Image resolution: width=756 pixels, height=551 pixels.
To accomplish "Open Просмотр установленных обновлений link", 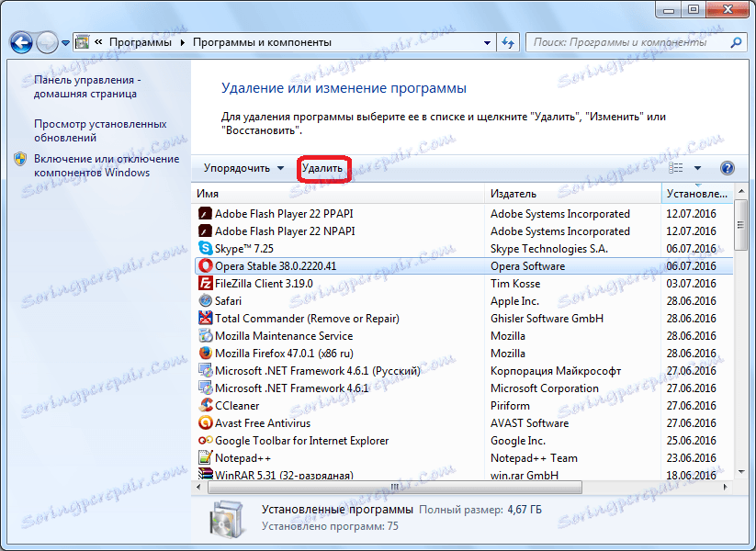I will 100,130.
